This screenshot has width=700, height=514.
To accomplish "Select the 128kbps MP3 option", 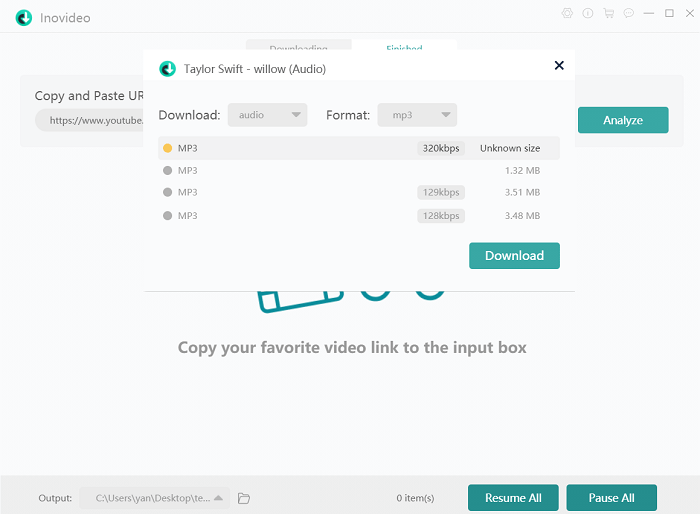I will (358, 215).
